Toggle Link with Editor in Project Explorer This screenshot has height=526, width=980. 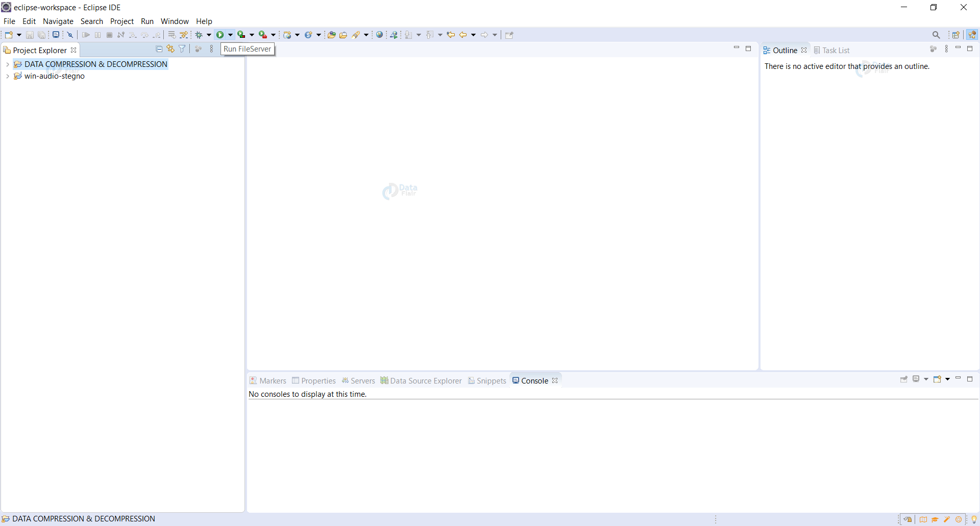click(x=170, y=49)
